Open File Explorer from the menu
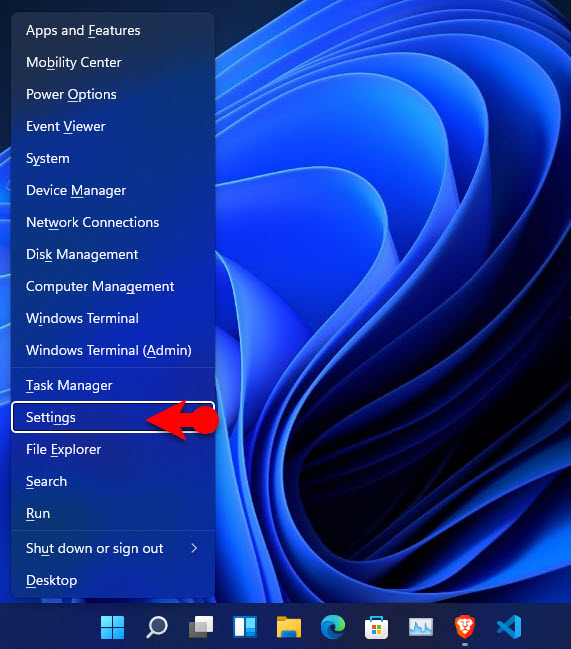The image size is (571, 649). (113, 449)
